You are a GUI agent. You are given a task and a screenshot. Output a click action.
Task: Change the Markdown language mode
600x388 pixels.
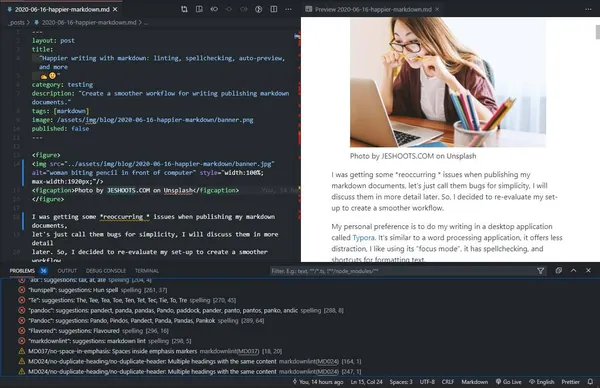474,382
